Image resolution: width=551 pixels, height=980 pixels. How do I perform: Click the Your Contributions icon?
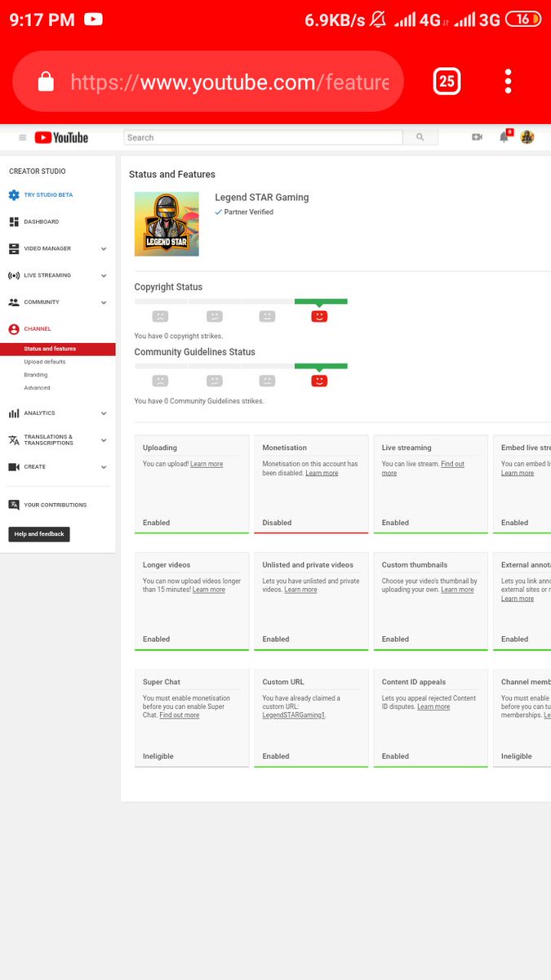[14, 505]
